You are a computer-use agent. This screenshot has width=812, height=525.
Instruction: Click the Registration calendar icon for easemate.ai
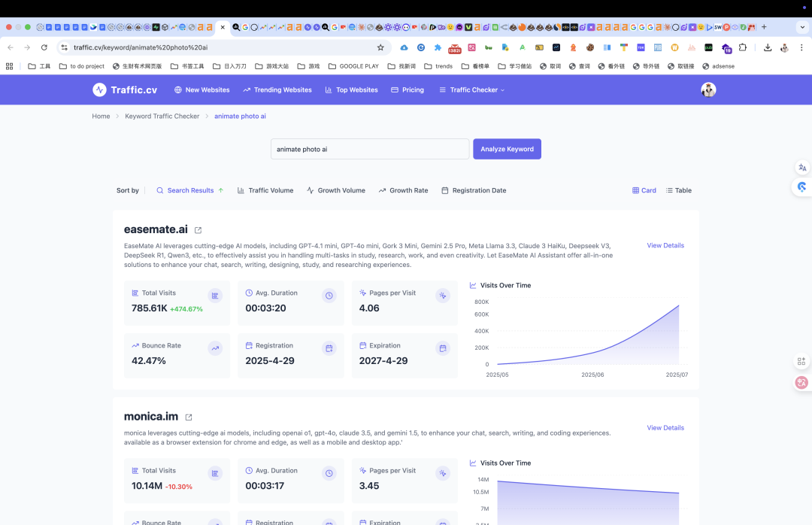coord(329,348)
